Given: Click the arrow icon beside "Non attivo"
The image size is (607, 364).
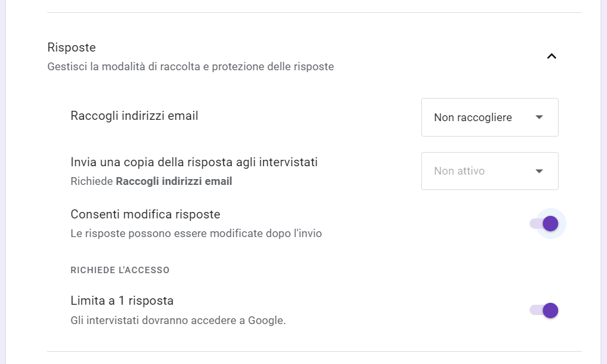Looking at the screenshot, I should [x=539, y=171].
